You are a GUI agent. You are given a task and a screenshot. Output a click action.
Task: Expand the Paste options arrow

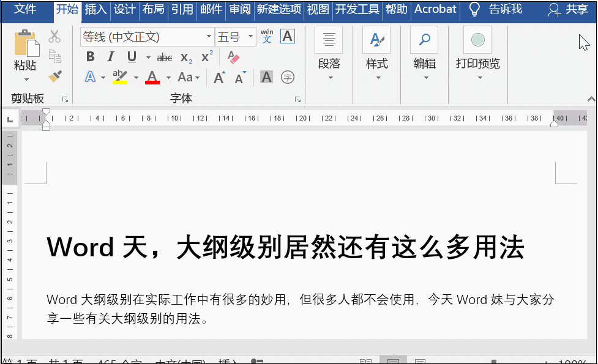coord(26,80)
